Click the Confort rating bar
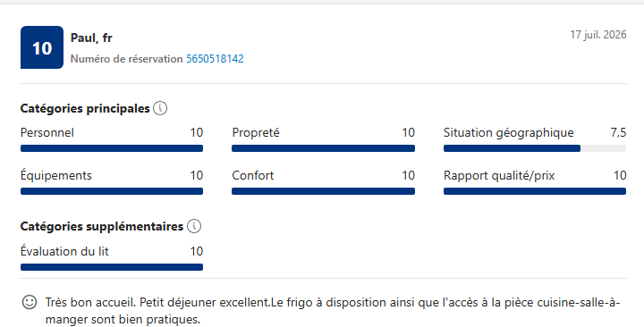644x327 pixels. point(323,191)
